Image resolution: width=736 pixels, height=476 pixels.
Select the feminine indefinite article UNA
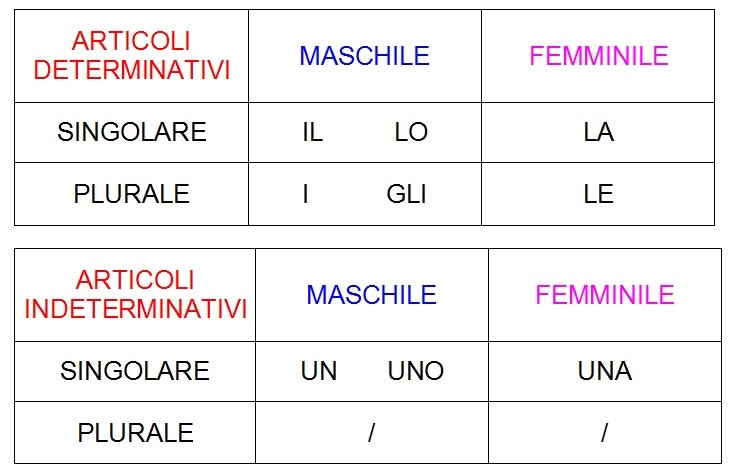tap(604, 371)
